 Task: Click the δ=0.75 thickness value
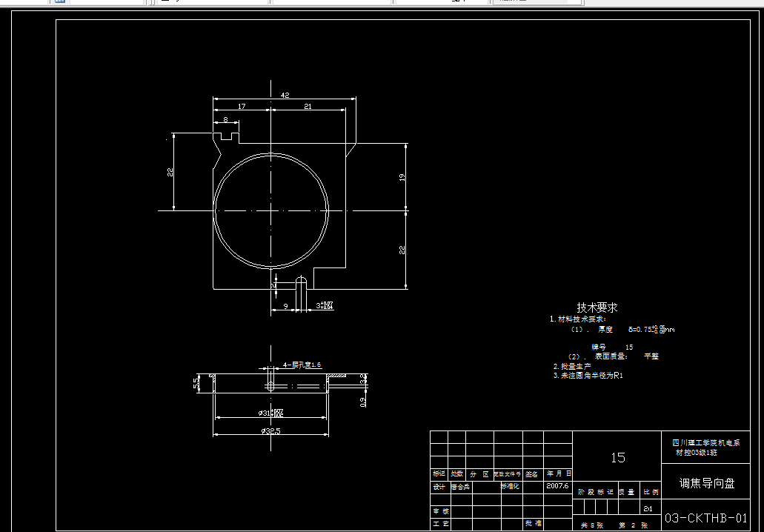click(651, 329)
